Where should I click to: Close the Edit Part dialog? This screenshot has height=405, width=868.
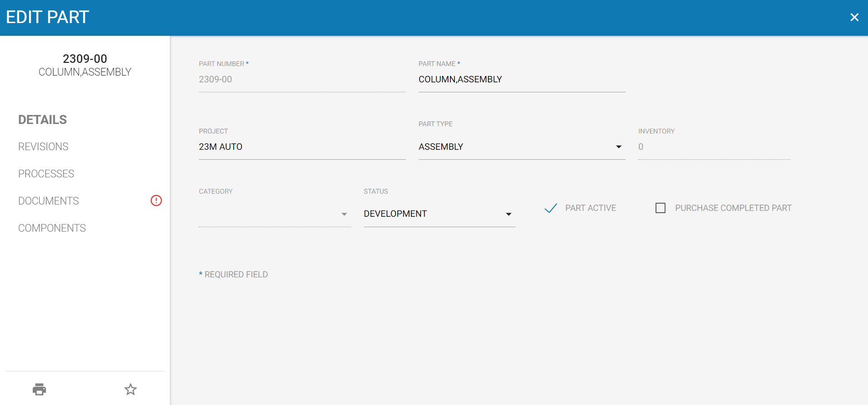[854, 17]
